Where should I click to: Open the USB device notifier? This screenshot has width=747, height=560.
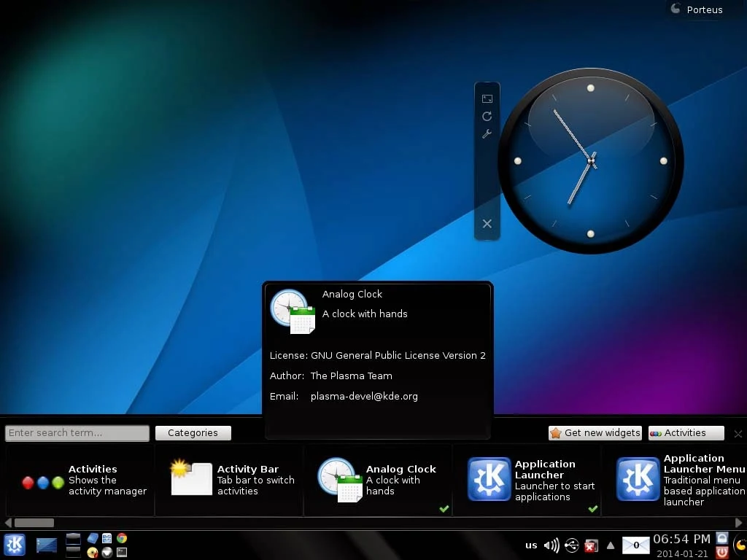pyautogui.click(x=572, y=545)
